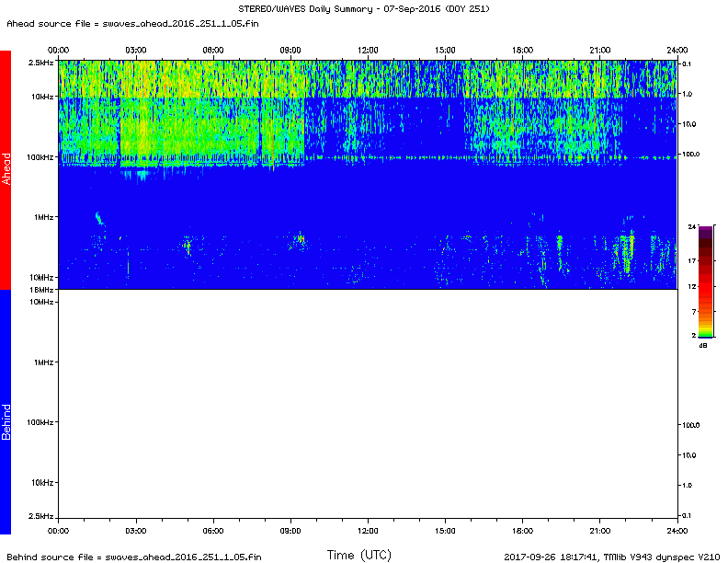Image resolution: width=728 pixels, height=563 pixels.
Task: Select the 12:00 tick on top time axis
Action: (x=368, y=49)
